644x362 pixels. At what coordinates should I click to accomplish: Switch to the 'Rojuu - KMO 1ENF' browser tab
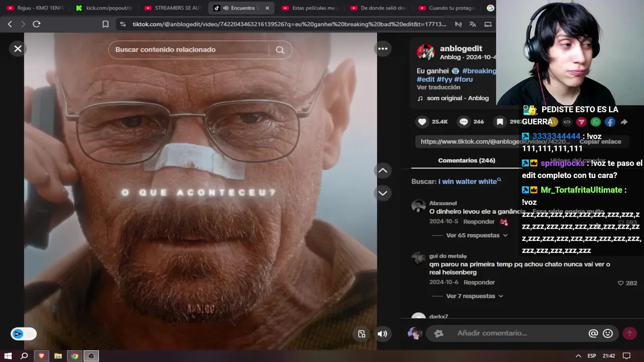[x=35, y=8]
